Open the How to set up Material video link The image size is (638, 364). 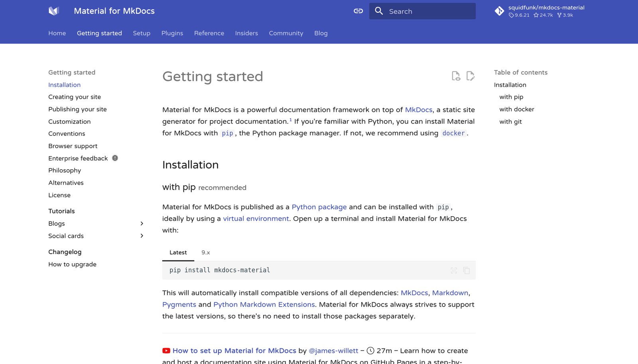[x=234, y=351]
